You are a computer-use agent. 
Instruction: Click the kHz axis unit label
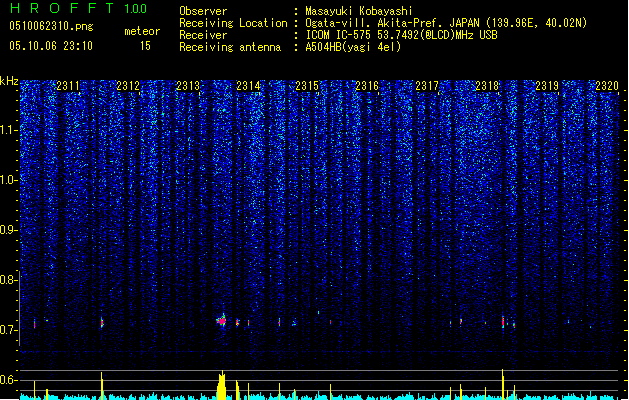click(x=9, y=81)
